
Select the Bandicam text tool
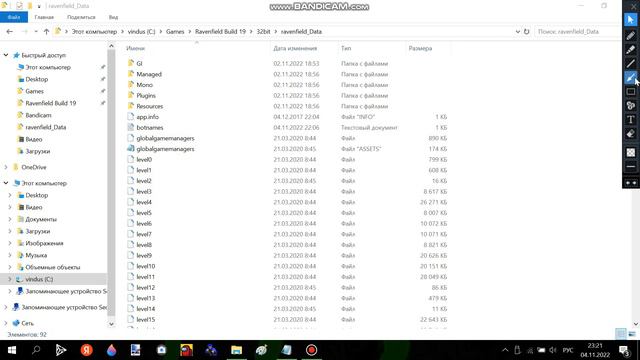coord(631,120)
